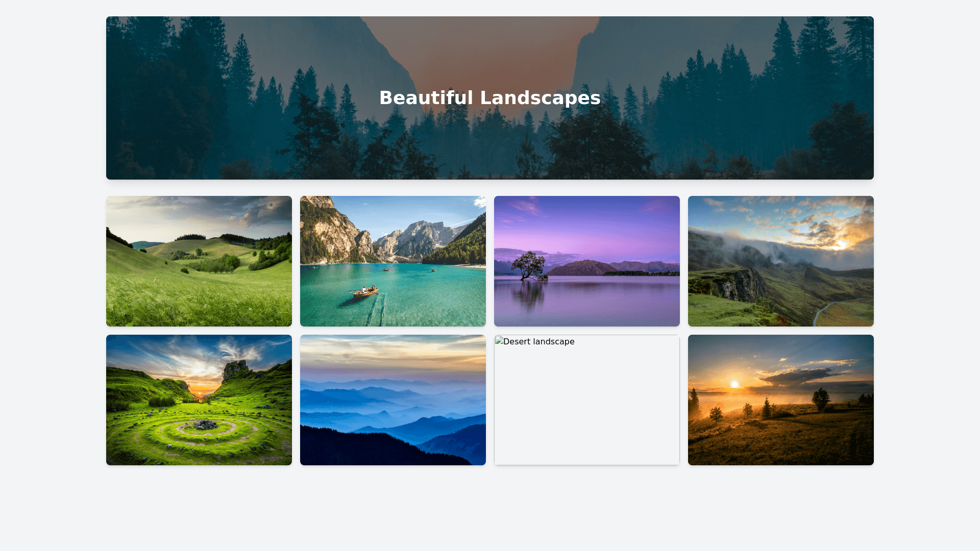Click the Desert landscape alt text
The width and height of the screenshot is (980, 551).
click(538, 342)
